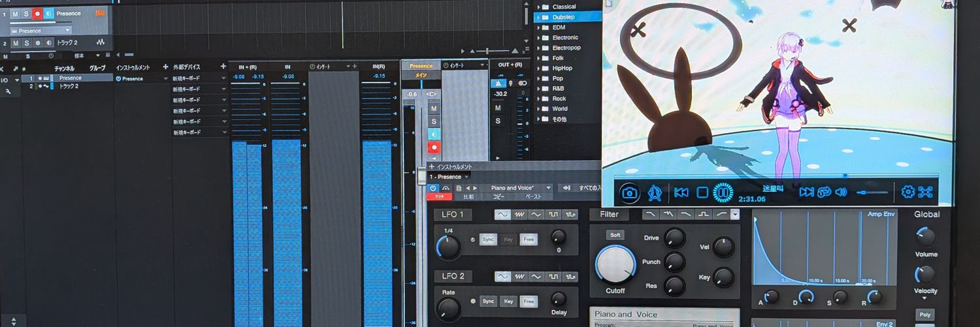Screen dimensions: 980x327
Task: Toggle the filter Soft button
Action: tap(615, 235)
